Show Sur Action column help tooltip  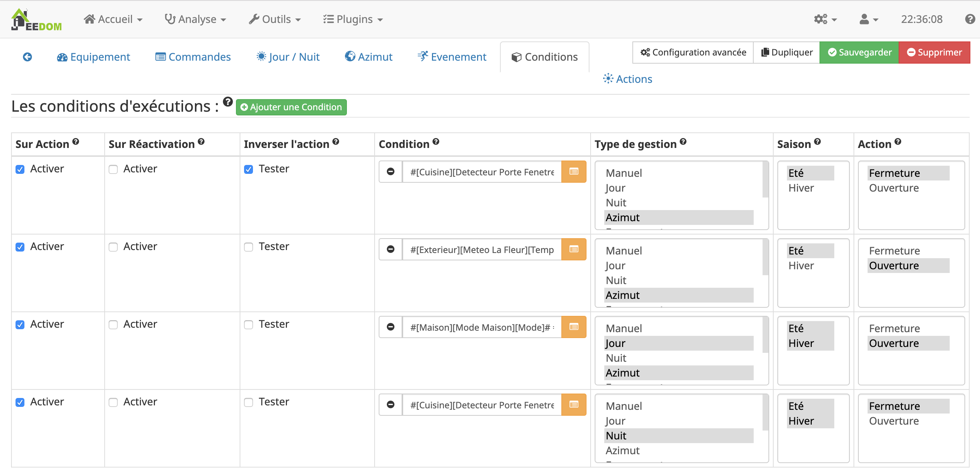click(x=76, y=142)
